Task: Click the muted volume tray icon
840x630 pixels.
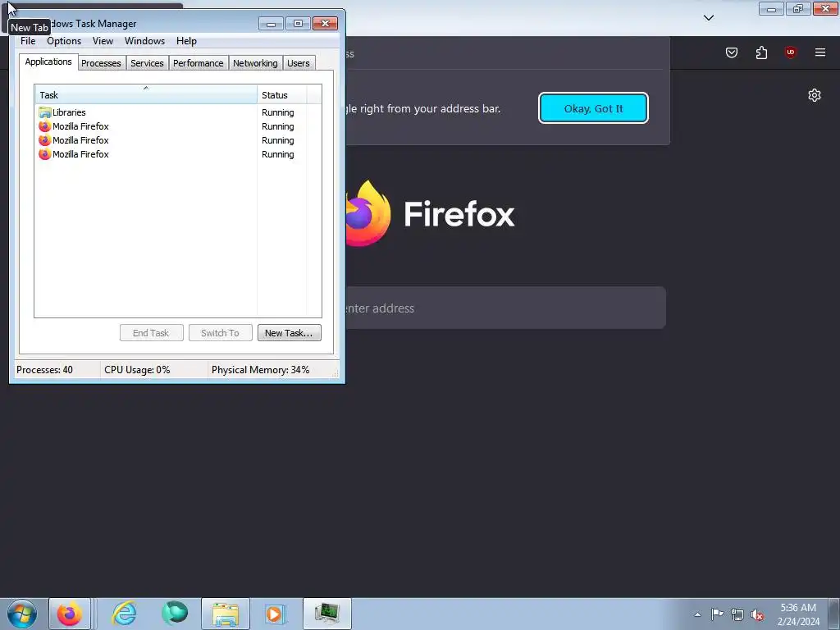Action: pyautogui.click(x=757, y=614)
